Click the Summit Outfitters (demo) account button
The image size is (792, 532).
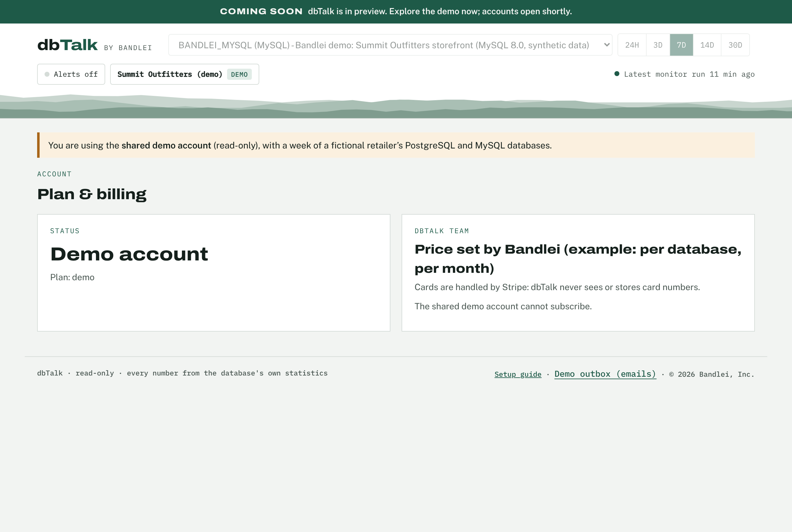[185, 74]
